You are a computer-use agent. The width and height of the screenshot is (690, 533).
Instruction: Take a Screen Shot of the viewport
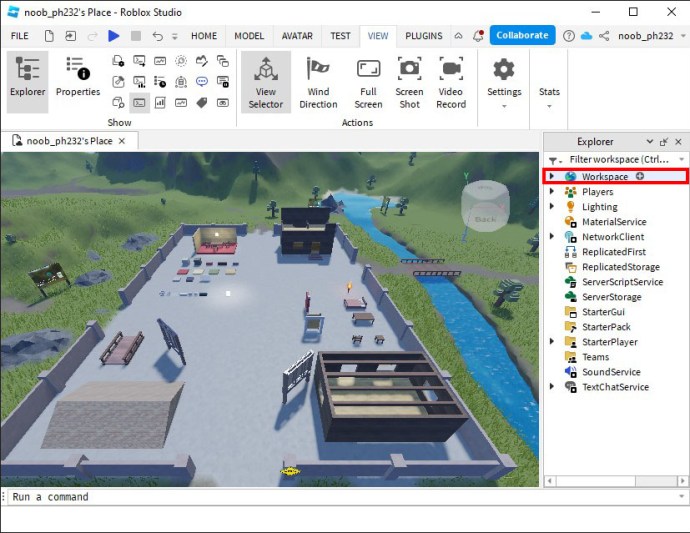pyautogui.click(x=409, y=82)
